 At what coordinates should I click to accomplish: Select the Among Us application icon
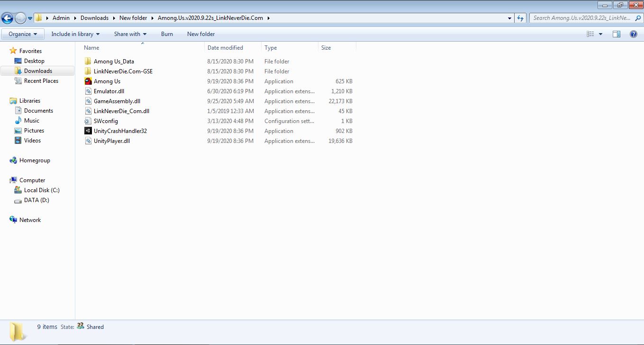pyautogui.click(x=88, y=81)
